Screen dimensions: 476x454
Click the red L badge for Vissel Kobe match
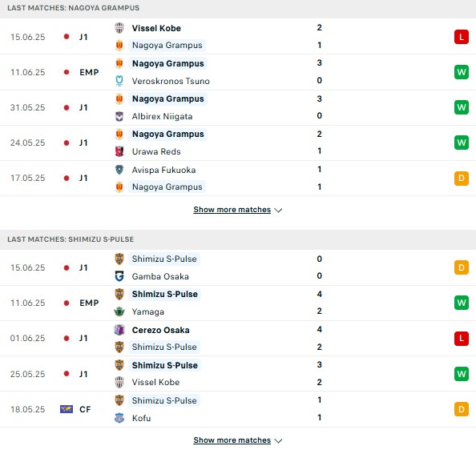(461, 37)
